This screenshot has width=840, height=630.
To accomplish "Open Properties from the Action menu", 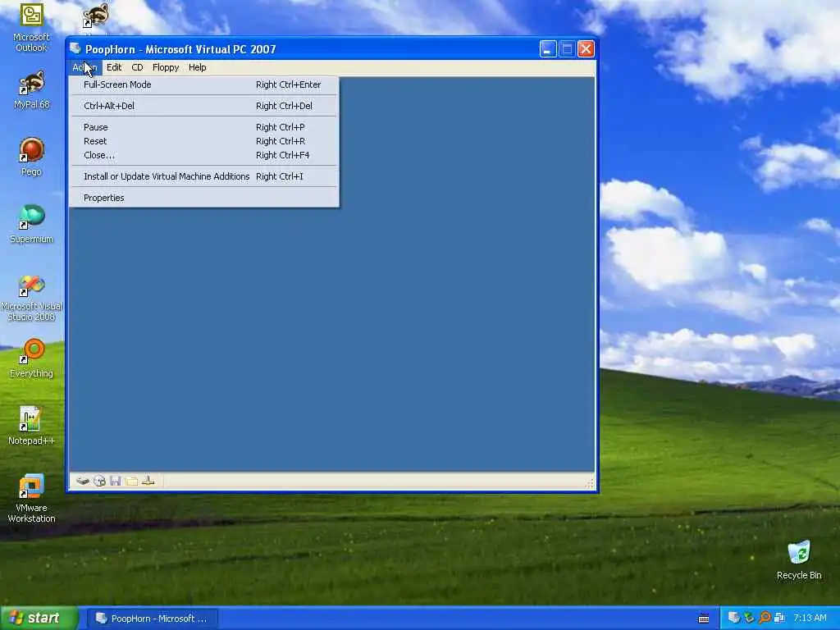I will pos(203,198).
